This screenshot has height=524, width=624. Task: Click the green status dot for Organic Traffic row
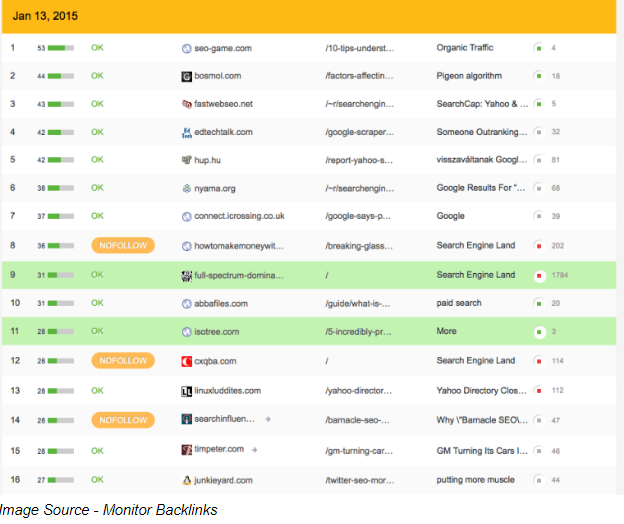pyautogui.click(x=539, y=48)
